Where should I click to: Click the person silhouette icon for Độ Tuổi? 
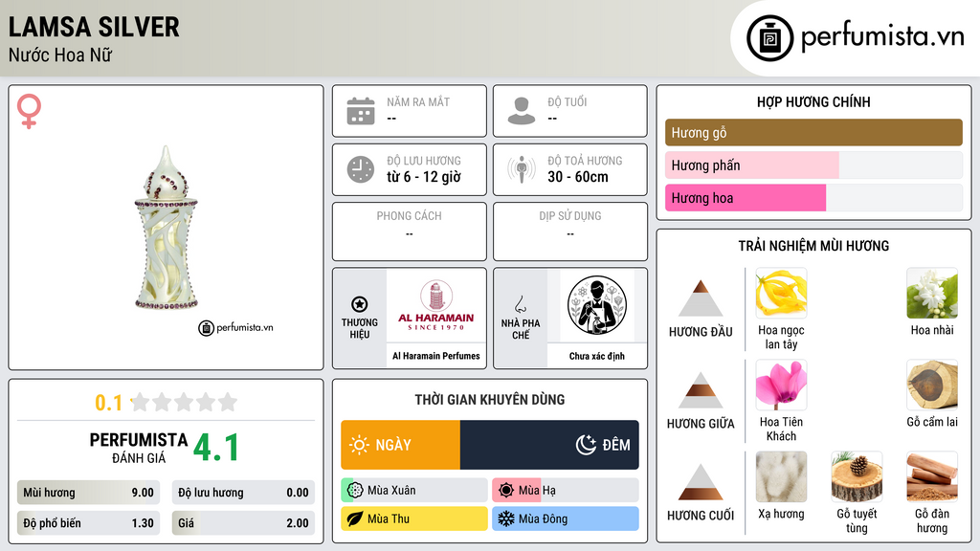522,111
